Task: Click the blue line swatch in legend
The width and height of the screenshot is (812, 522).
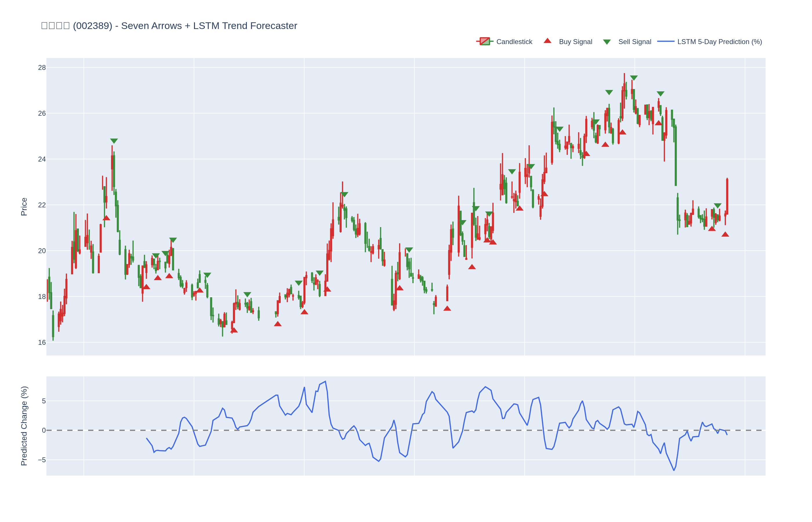Action: click(665, 41)
